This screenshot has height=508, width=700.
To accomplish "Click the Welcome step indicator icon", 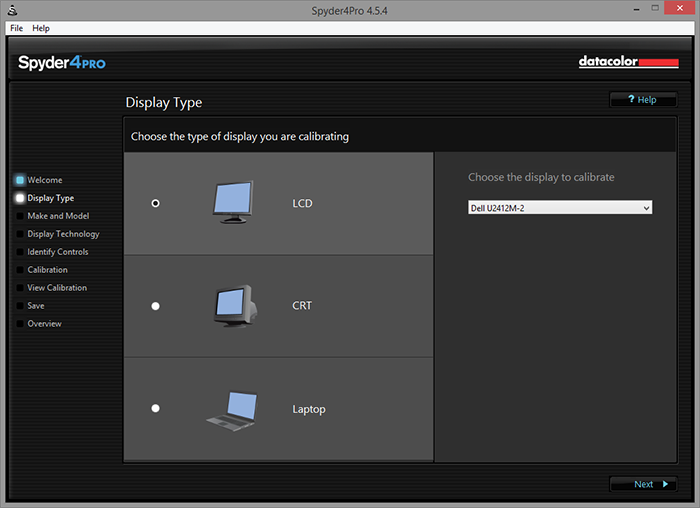I will [x=19, y=180].
